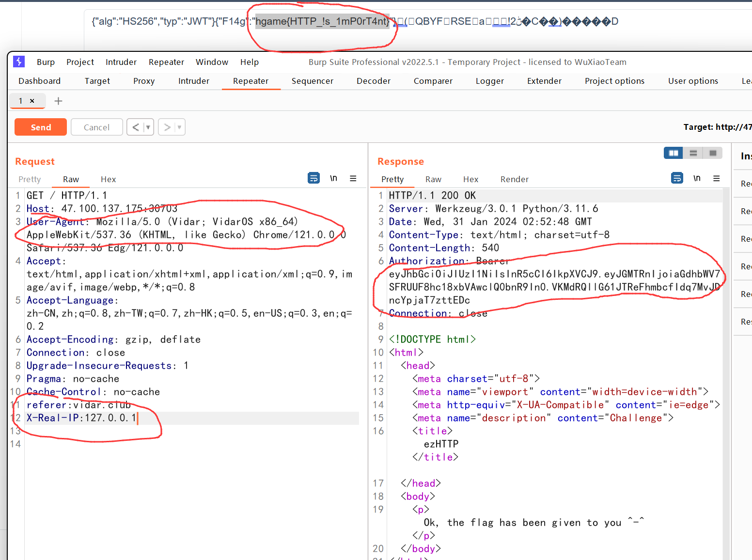Open the Project menu
The width and height of the screenshot is (752, 560).
80,62
